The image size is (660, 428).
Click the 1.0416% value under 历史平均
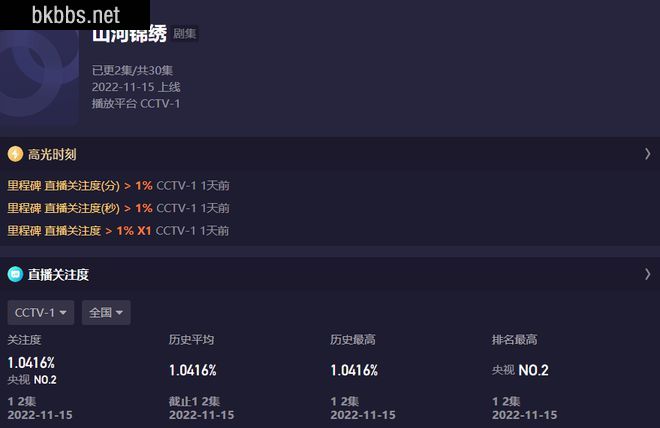coord(193,370)
